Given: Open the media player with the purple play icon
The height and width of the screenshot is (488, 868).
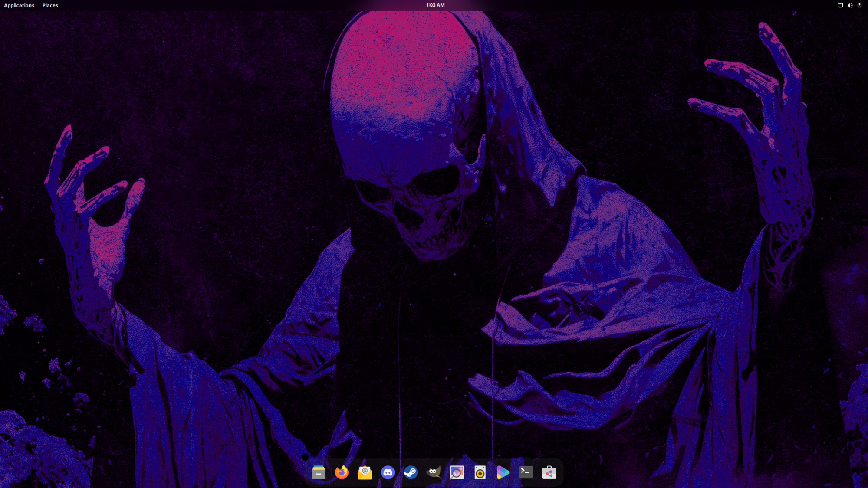Looking at the screenshot, I should pos(503,472).
